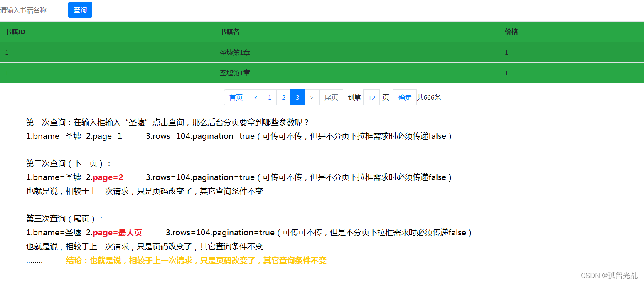Select page 2 in pagination
644x283 pixels.
[284, 98]
